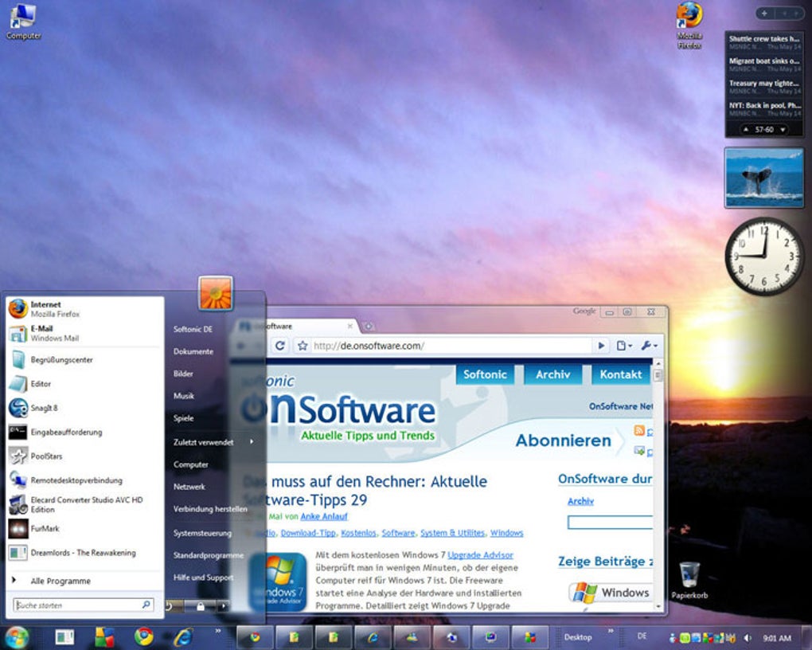Open Internet Mozilla Firefox in Start menu
Screen dimensions: 812x650
[x=83, y=309]
